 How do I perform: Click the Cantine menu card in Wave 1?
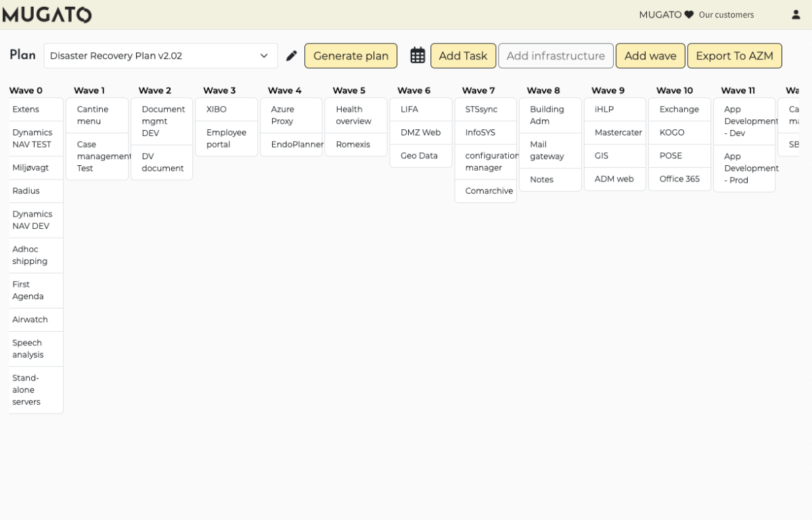click(97, 115)
